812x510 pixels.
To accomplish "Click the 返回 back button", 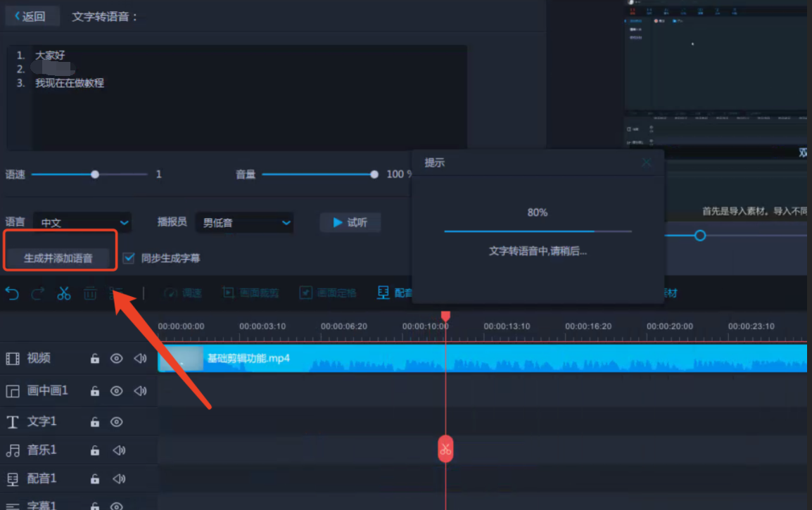I will [31, 15].
